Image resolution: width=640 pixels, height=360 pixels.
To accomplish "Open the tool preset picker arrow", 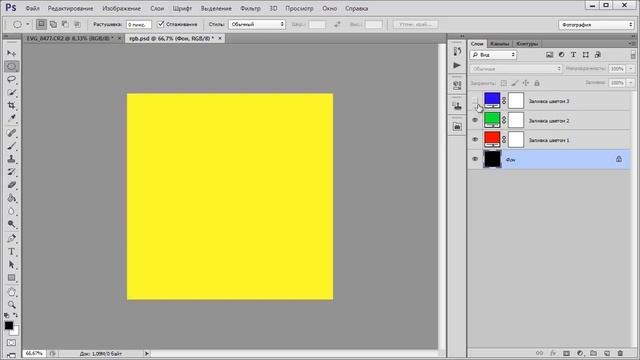I will (x=28, y=24).
